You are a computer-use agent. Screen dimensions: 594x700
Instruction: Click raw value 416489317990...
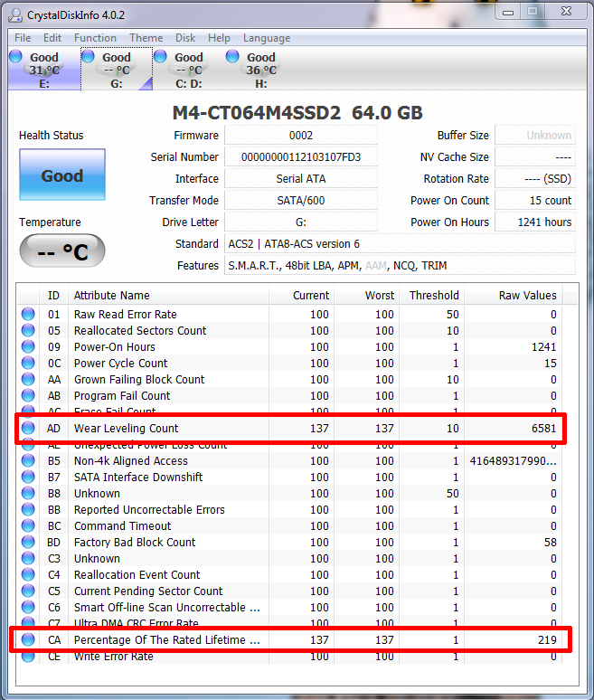(x=514, y=460)
